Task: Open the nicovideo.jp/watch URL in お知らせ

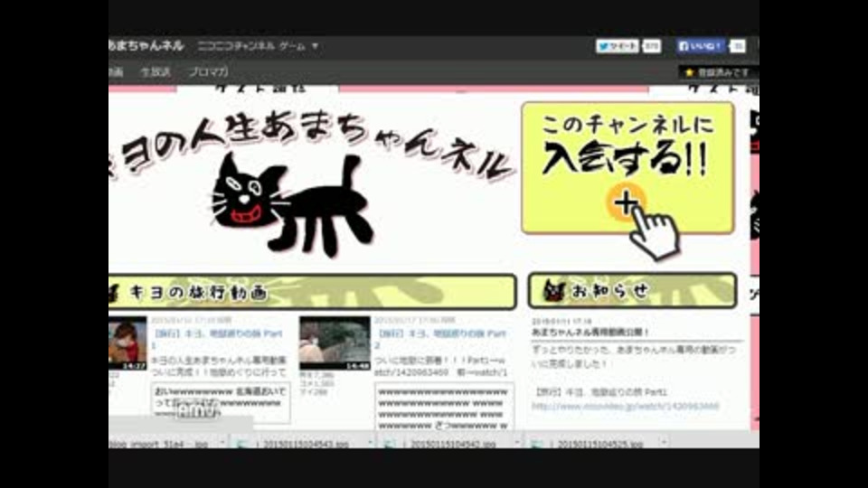Action: pos(625,406)
